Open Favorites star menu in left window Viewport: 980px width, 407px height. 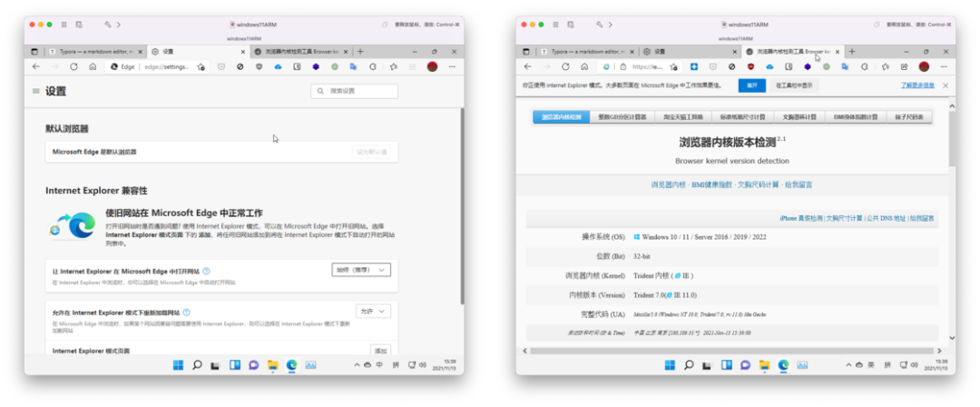pyautogui.click(x=393, y=66)
